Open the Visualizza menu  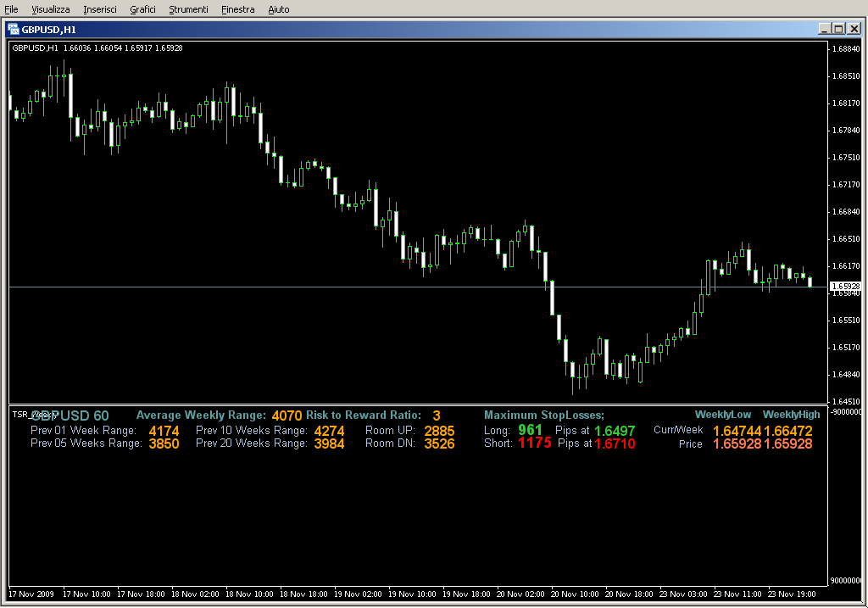(x=50, y=9)
